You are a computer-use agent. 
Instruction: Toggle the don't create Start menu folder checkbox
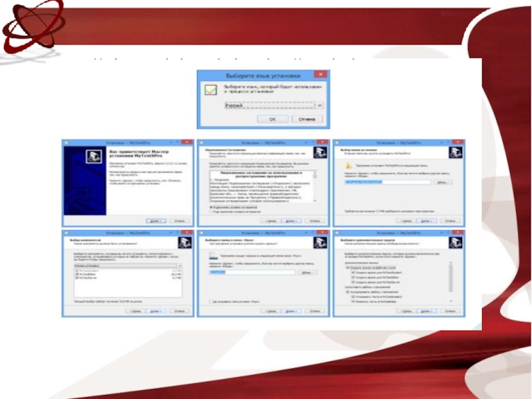[x=211, y=301]
